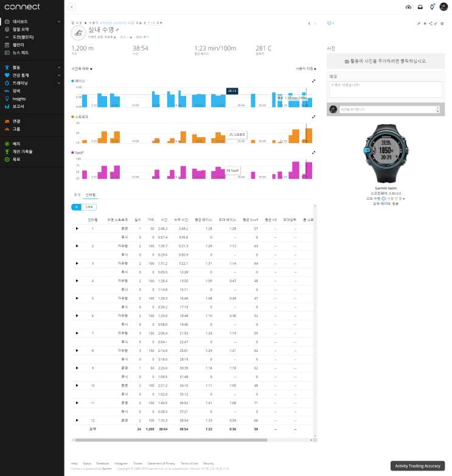Toggle the intervals view to 그래픽
The image size is (452, 476).
[x=89, y=207]
